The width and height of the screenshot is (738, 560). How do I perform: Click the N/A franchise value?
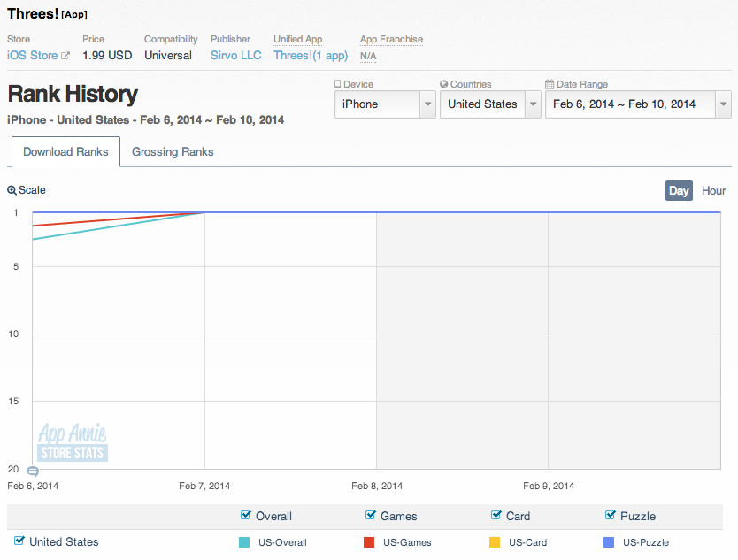pos(368,56)
